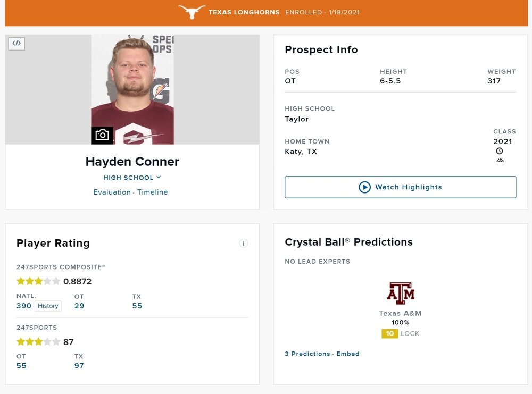The image size is (532, 394).
Task: Click the Player Rating info icon
Action: point(244,244)
